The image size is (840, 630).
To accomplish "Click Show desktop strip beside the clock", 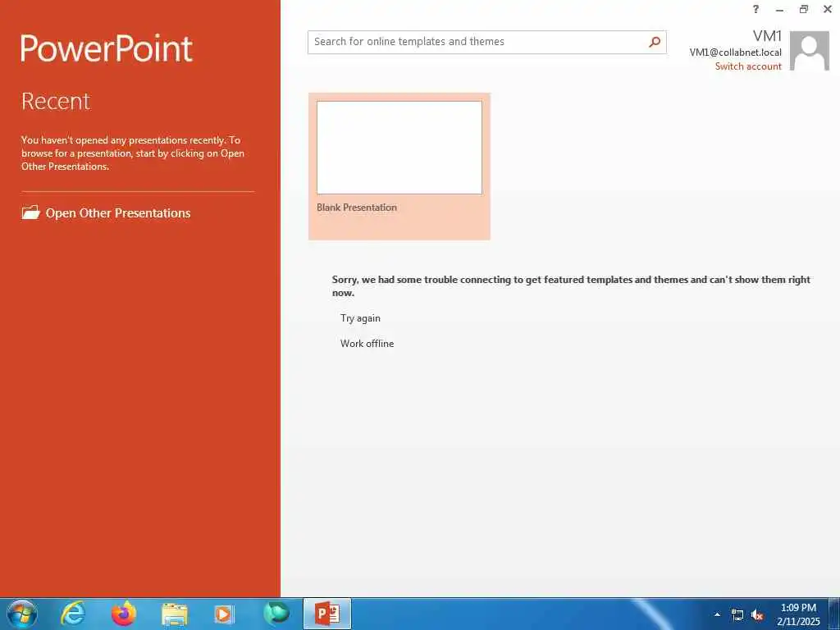I will pyautogui.click(x=834, y=614).
